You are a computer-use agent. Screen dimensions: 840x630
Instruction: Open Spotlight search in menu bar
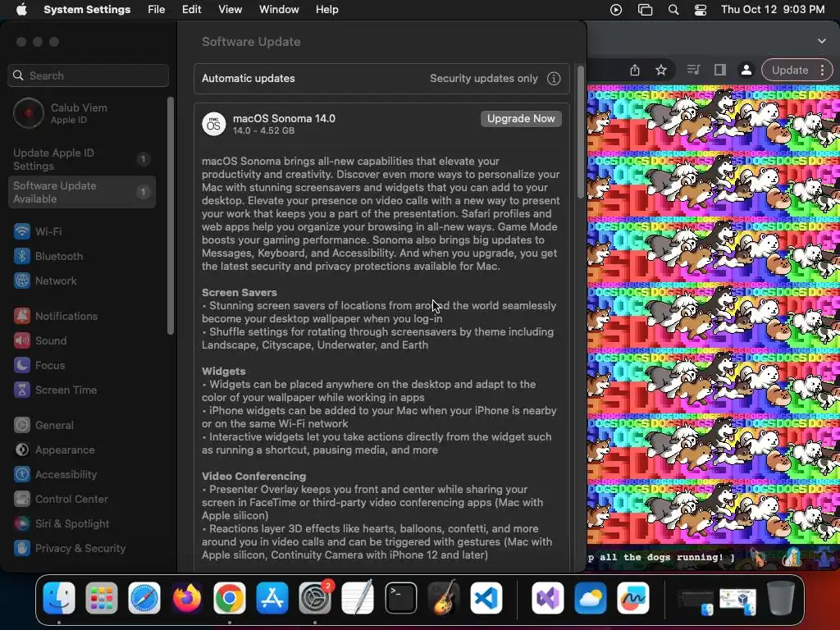click(x=673, y=10)
